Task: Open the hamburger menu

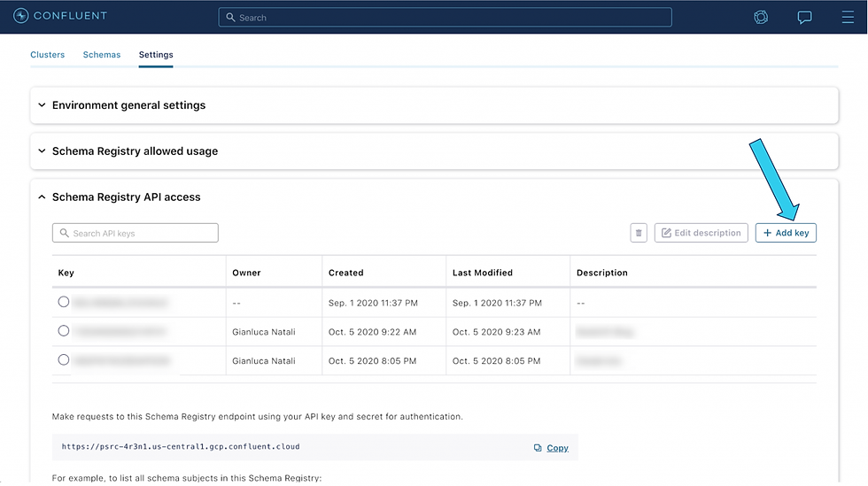Action: tap(848, 17)
